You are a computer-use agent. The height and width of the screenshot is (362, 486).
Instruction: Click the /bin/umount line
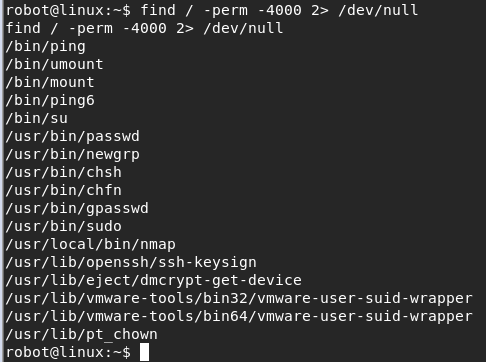point(55,64)
